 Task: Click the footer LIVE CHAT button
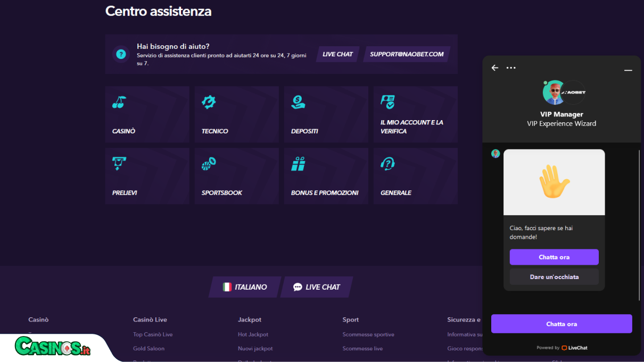tap(317, 287)
